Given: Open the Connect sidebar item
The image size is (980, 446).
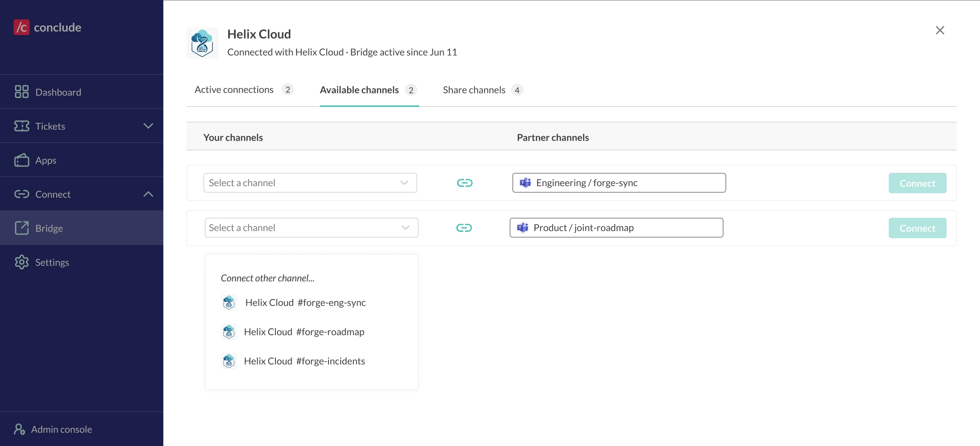Looking at the screenshot, I should click(x=82, y=194).
